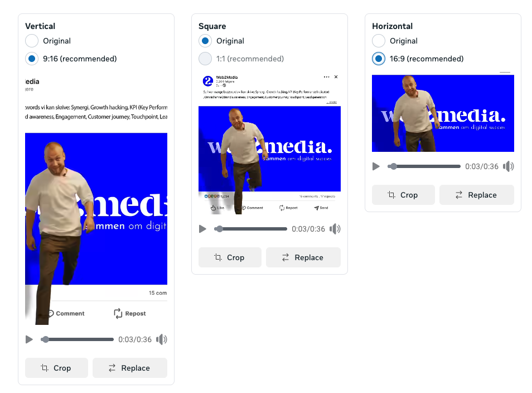
Task: Crop the Vertical video
Action: pos(56,368)
